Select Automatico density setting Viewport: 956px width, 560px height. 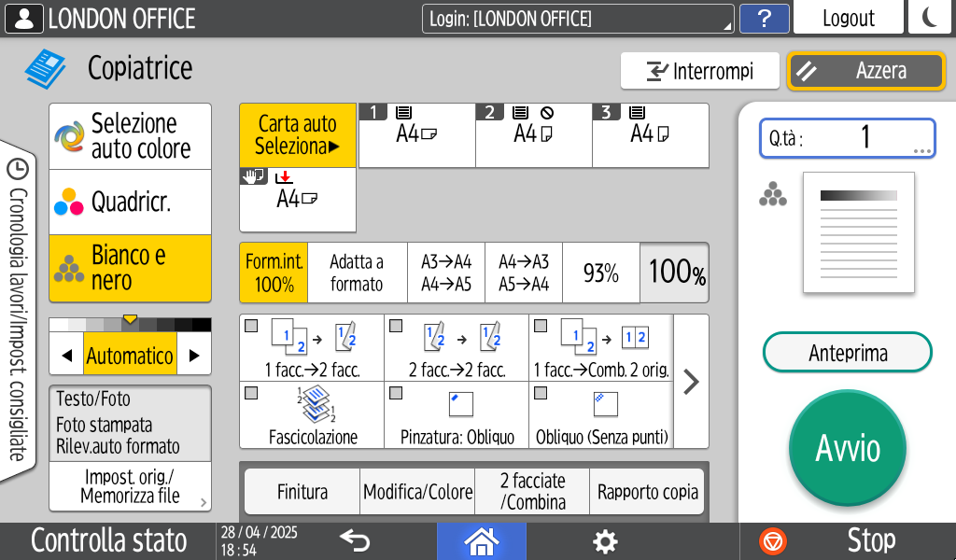pos(131,356)
